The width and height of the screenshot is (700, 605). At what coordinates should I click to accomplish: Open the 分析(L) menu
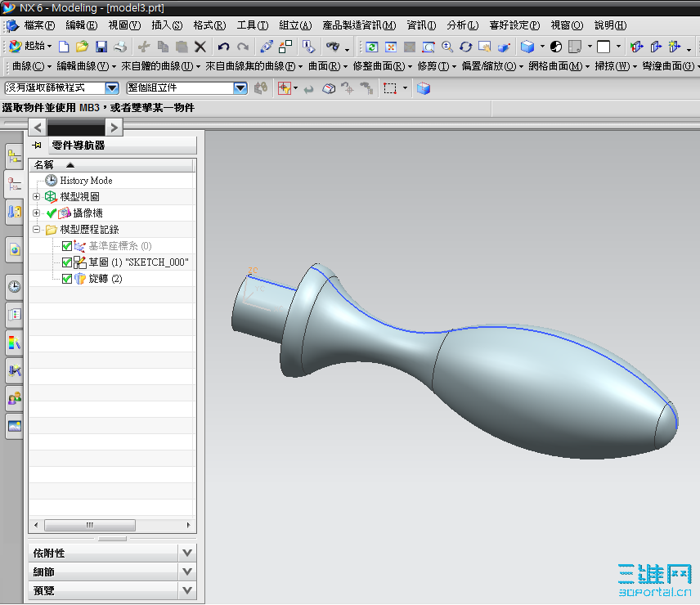(463, 25)
